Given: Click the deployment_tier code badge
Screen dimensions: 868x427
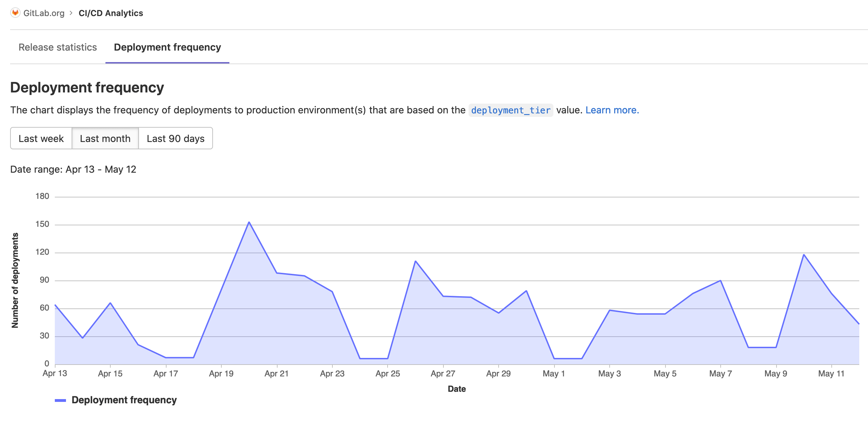Looking at the screenshot, I should pyautogui.click(x=511, y=110).
